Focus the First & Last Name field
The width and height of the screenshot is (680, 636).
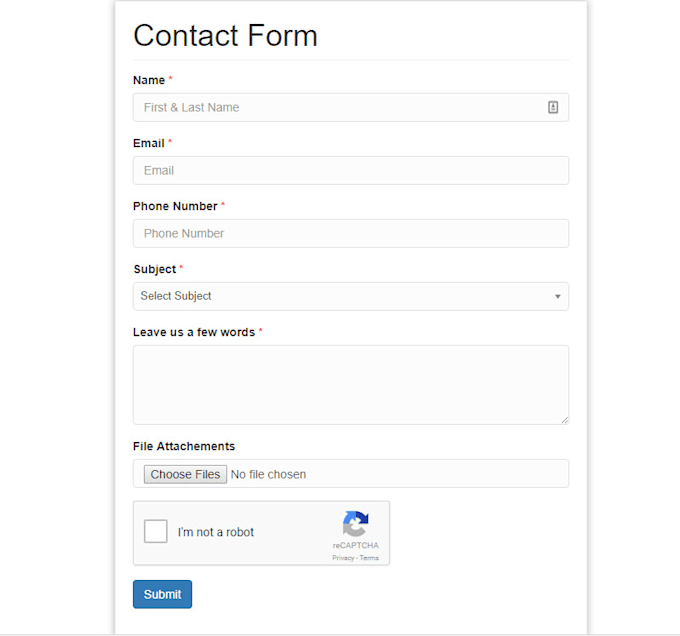pos(340,107)
